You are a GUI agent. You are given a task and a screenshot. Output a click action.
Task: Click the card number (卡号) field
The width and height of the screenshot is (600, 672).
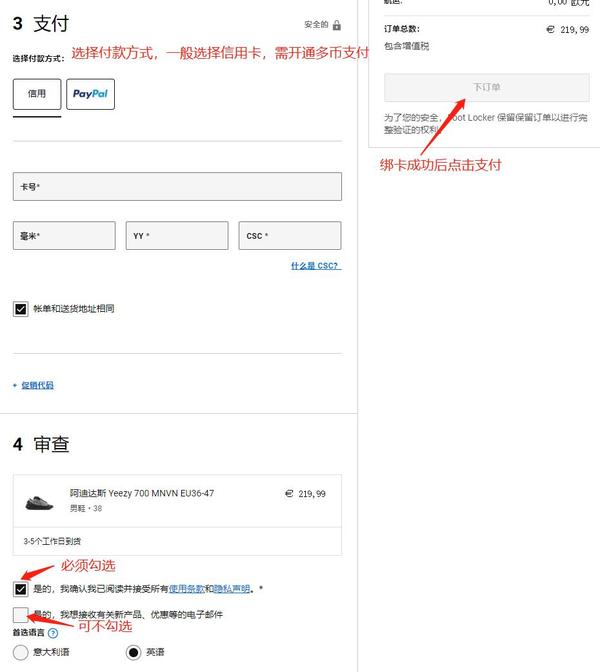[x=177, y=186]
